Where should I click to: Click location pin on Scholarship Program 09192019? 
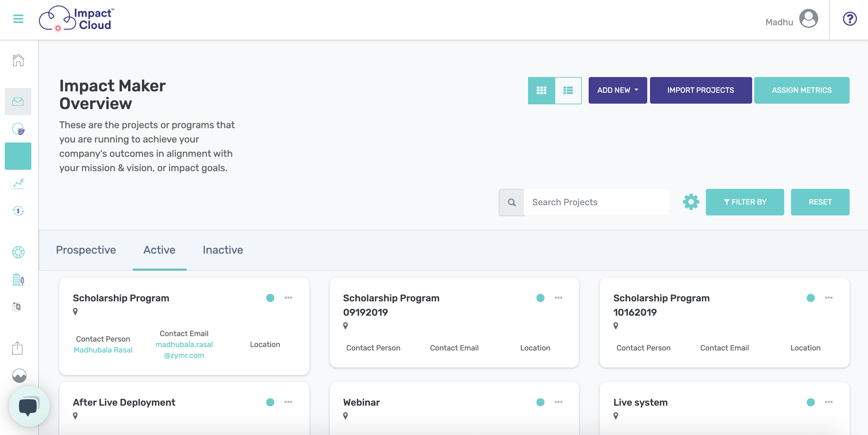tap(345, 326)
